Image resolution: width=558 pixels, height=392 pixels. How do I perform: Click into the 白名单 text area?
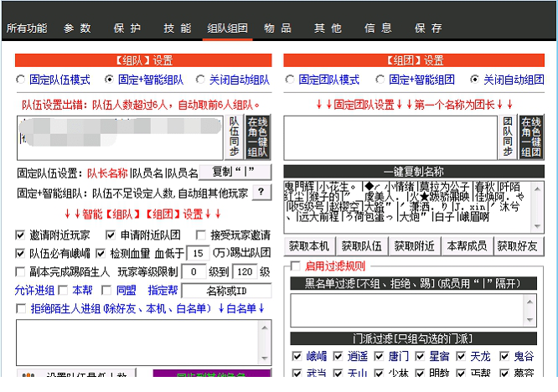[138, 343]
